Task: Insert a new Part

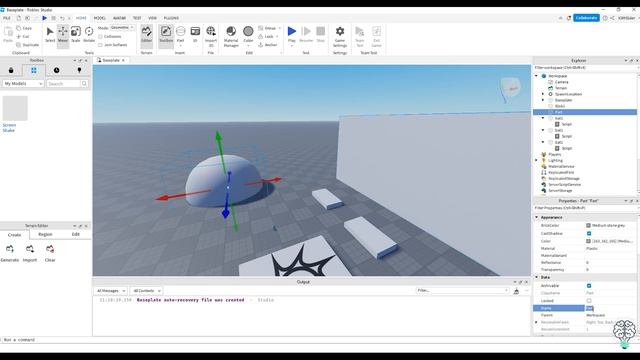Action: point(180,34)
